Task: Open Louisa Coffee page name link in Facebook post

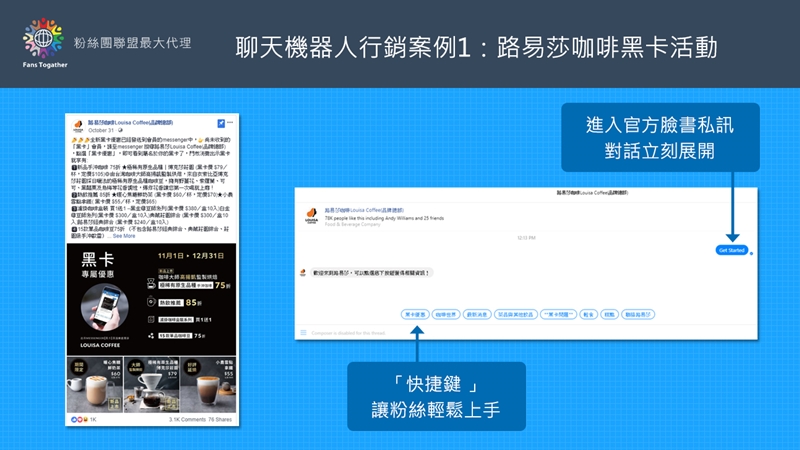Action: pyautogui.click(x=130, y=122)
